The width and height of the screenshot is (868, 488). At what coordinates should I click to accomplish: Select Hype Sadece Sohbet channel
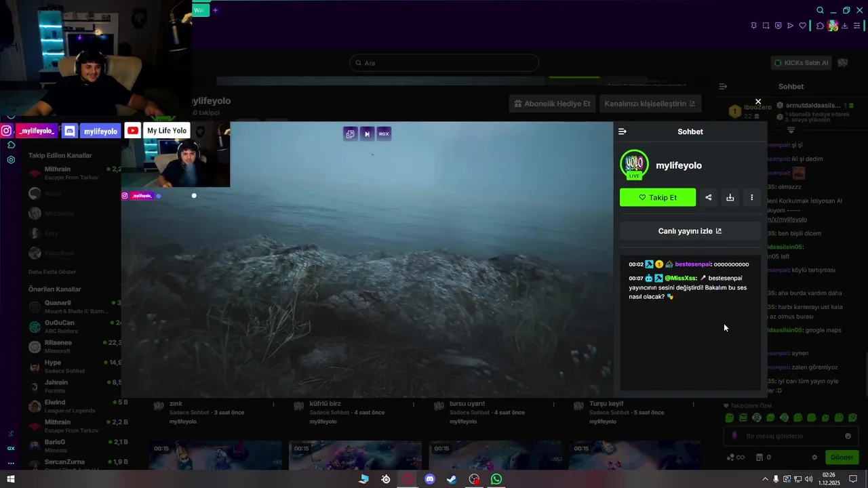pos(75,367)
